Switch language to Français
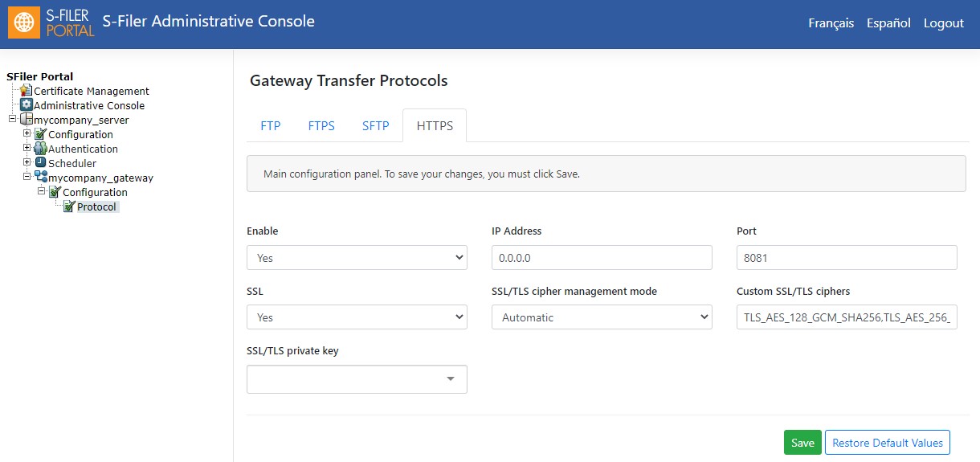Viewport: 980px width, 462px height. 831,23
